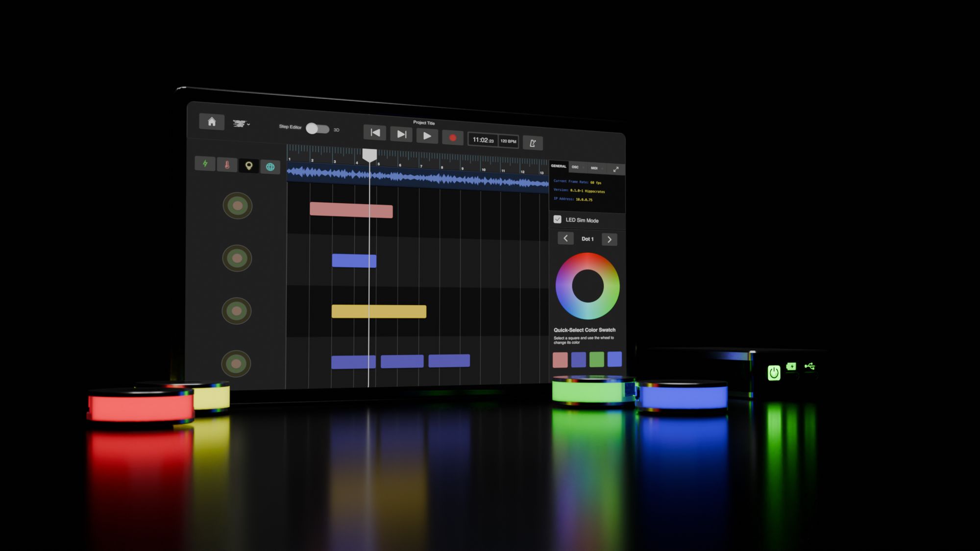Start recording with the red Record button

click(453, 138)
